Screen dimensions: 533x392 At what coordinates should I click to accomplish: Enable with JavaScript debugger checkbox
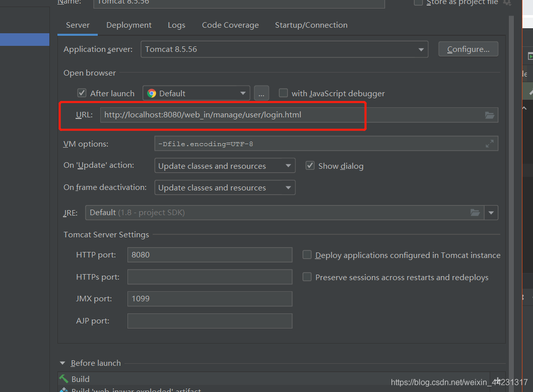[x=283, y=93]
